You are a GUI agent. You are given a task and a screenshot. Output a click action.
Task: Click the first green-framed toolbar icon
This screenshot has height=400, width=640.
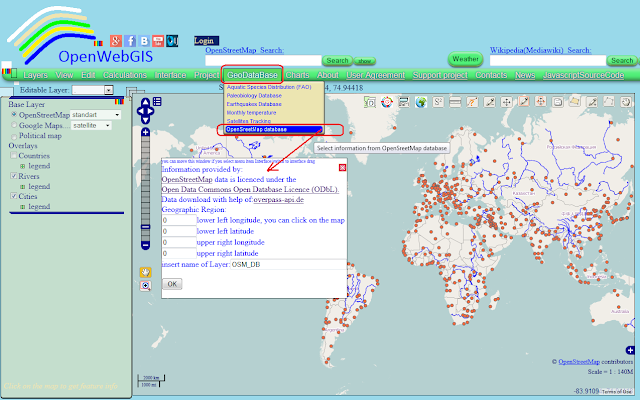point(369,102)
